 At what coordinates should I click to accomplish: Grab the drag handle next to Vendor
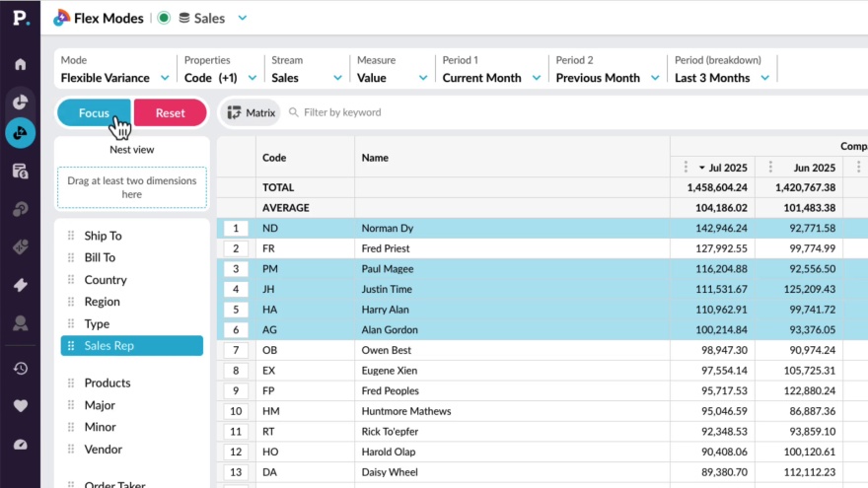click(71, 450)
